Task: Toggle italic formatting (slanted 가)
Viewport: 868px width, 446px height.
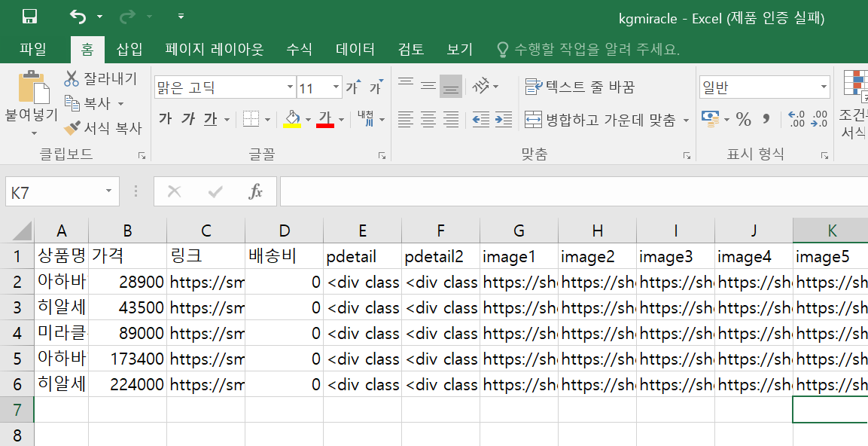Action: pos(187,119)
